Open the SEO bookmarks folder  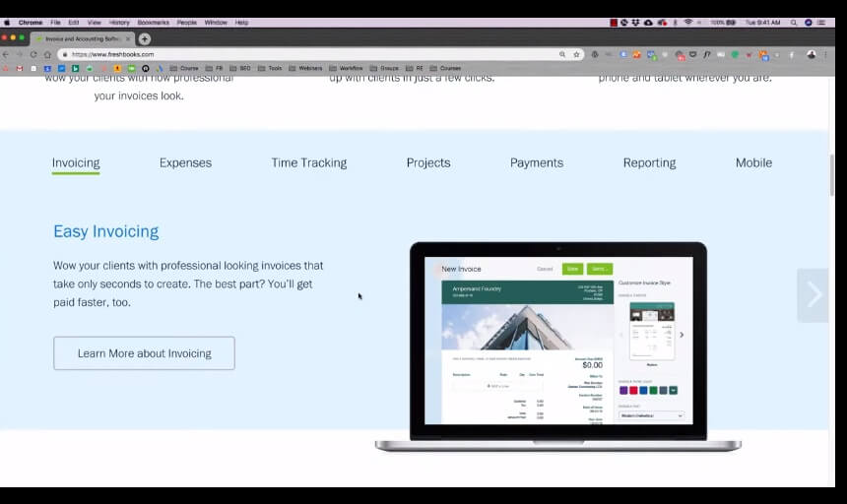(240, 69)
